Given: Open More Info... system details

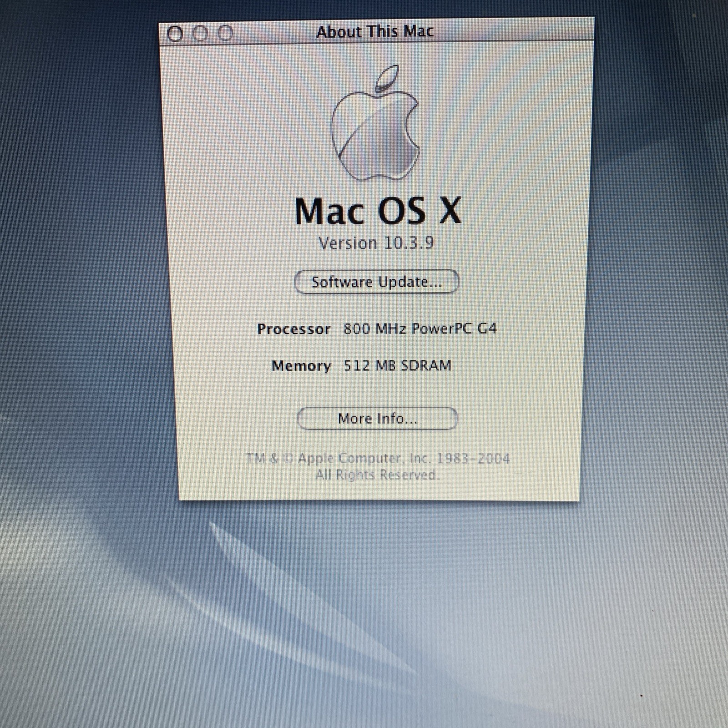Looking at the screenshot, I should point(377,418).
